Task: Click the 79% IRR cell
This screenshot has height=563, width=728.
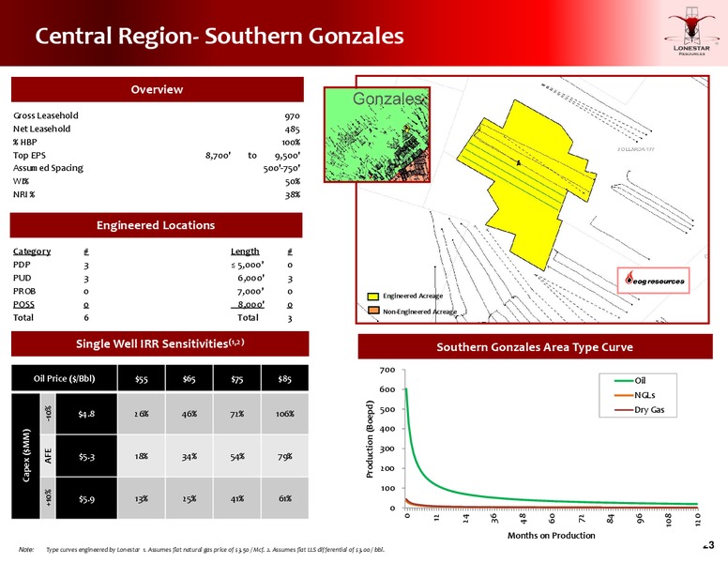Action: click(285, 456)
